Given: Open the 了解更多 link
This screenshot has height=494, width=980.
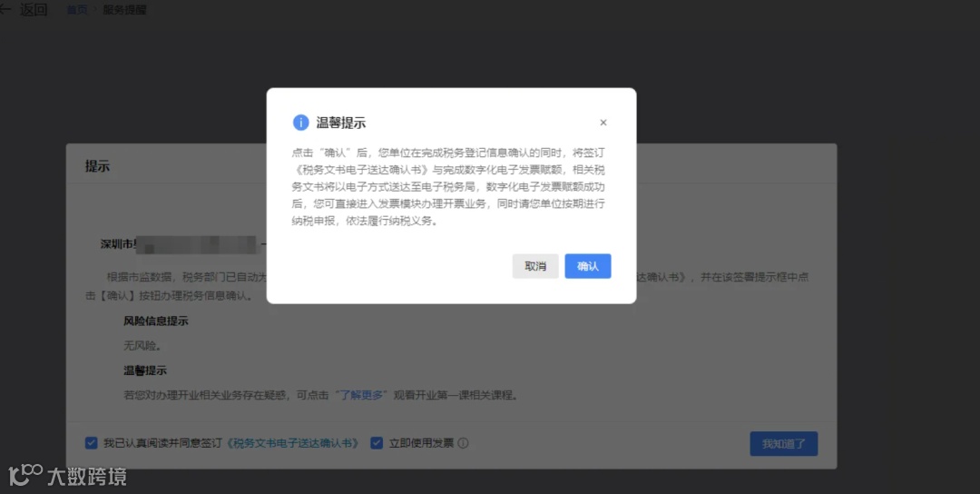Looking at the screenshot, I should tap(361, 395).
